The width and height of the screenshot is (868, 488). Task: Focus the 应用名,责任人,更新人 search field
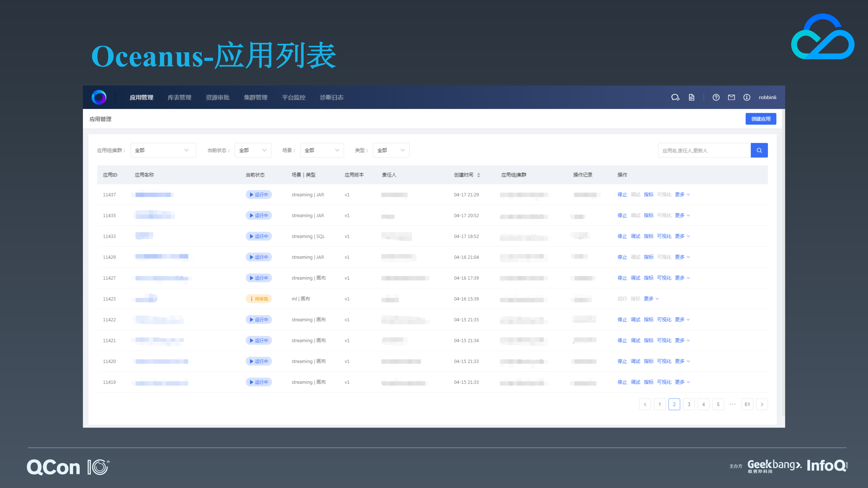point(704,150)
